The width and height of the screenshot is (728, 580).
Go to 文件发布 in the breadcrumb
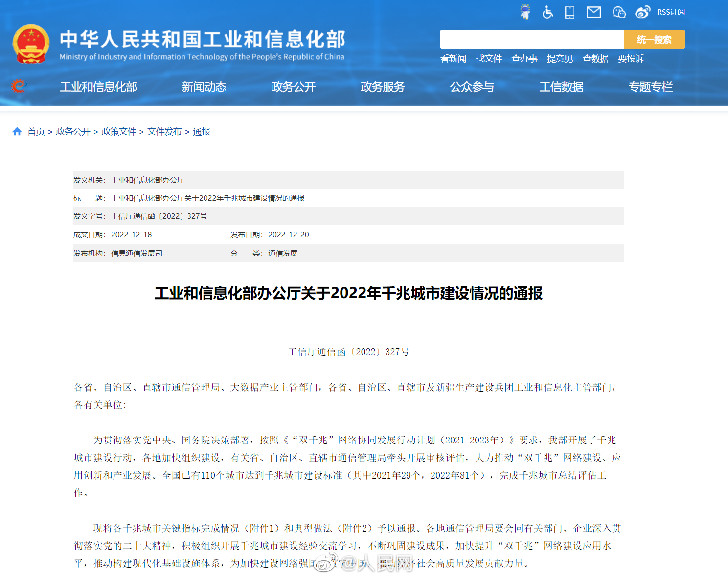click(x=164, y=131)
